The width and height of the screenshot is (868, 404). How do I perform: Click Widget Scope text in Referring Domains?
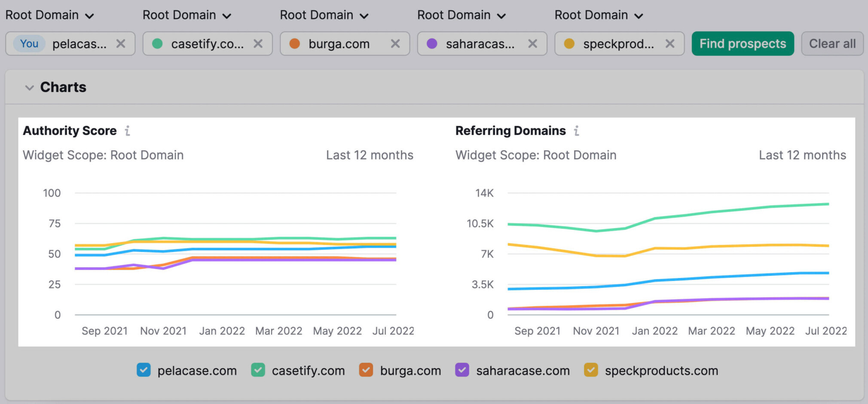(536, 155)
